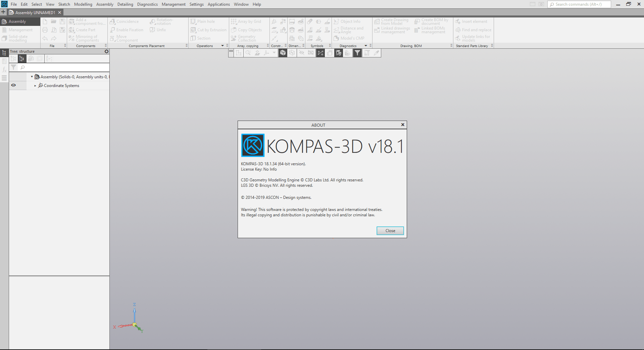This screenshot has height=350, width=644.
Task: Click the New document icon in File panel
Action: [45, 21]
